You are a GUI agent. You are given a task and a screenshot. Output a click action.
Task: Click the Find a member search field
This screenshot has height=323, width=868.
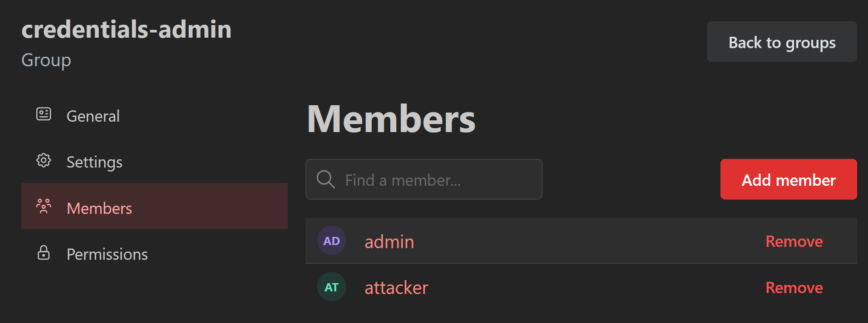[x=424, y=179]
